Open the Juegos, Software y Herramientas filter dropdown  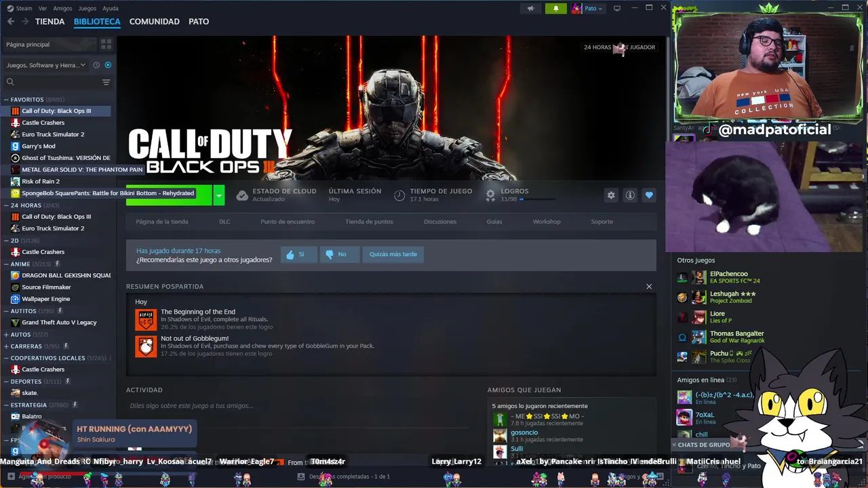coord(46,65)
